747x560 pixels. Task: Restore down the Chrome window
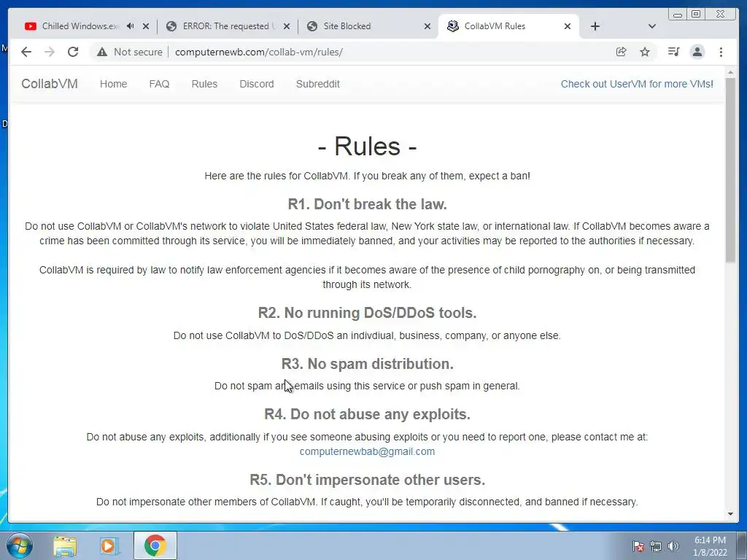pos(696,15)
